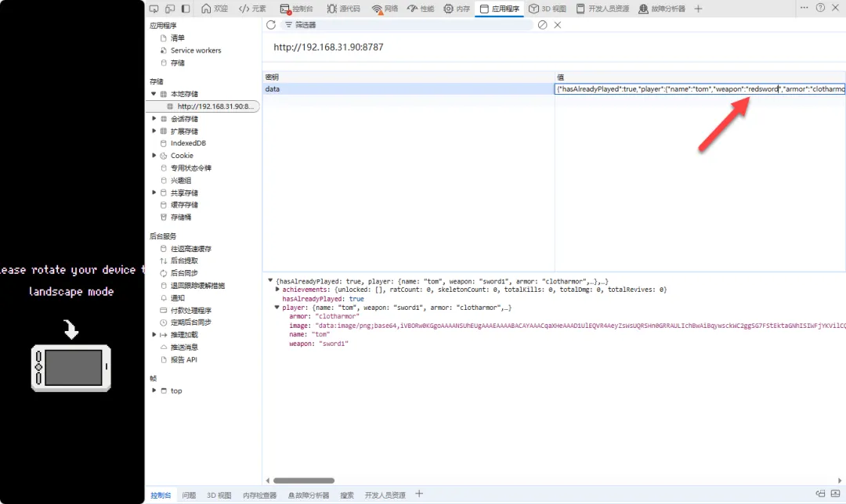Screen dimensions: 846x504
Task: Collapse the 本地存储 tree node
Action: tap(154, 94)
